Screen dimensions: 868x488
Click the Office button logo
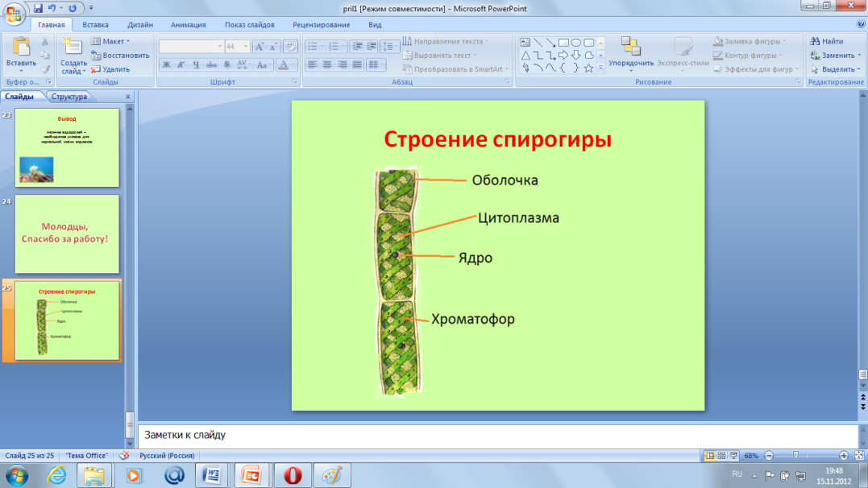pyautogui.click(x=15, y=14)
